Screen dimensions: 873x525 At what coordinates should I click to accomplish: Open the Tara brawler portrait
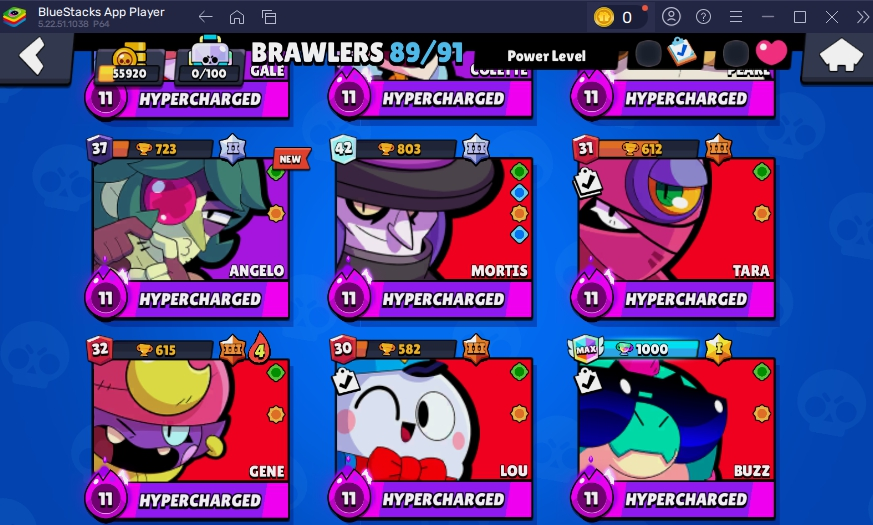(676, 219)
